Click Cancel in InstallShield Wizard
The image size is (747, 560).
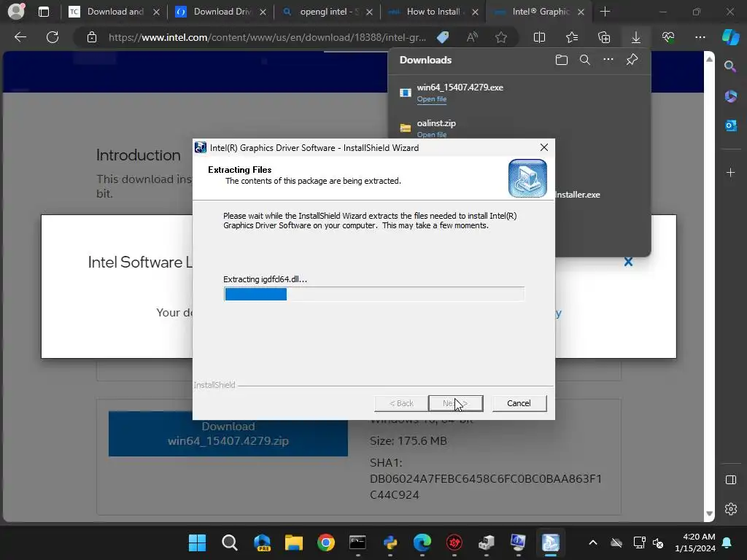click(519, 403)
